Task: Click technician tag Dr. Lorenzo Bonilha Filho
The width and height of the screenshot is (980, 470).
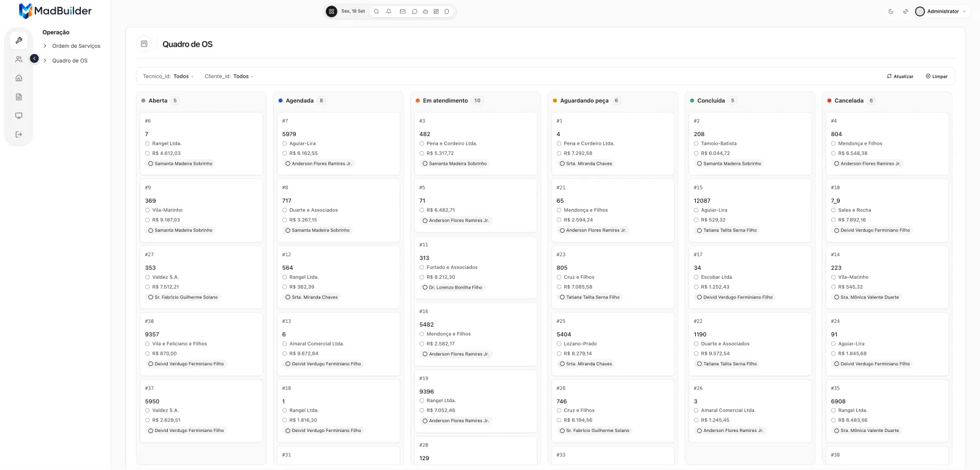Action: pos(453,287)
